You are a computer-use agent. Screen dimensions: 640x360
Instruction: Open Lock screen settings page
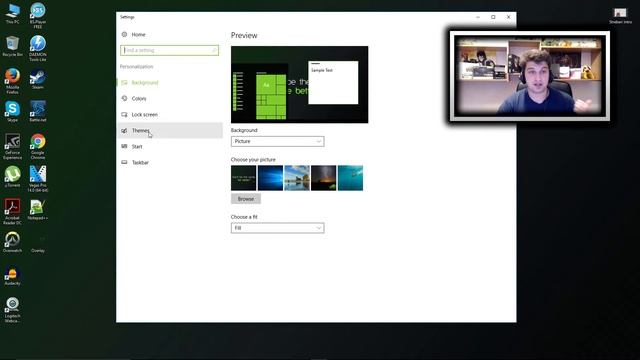(170, 115)
